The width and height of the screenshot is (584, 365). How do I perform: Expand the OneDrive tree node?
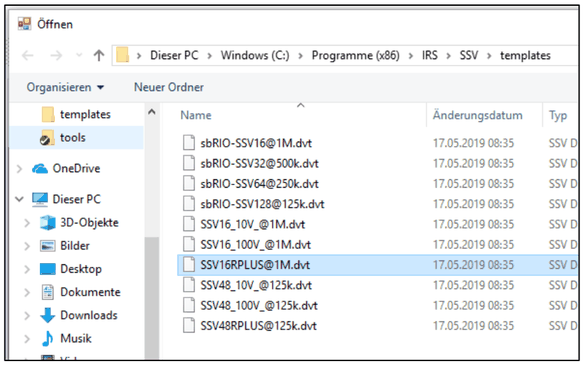[19, 169]
